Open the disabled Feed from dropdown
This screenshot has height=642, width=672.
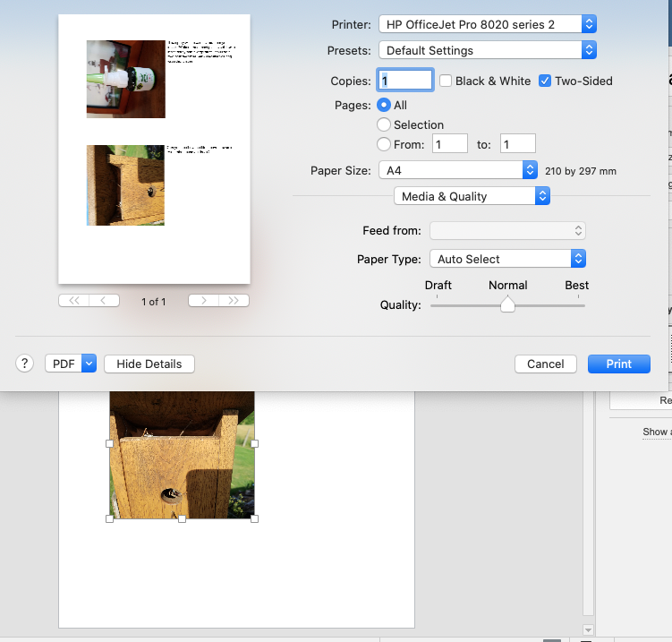pos(507,231)
